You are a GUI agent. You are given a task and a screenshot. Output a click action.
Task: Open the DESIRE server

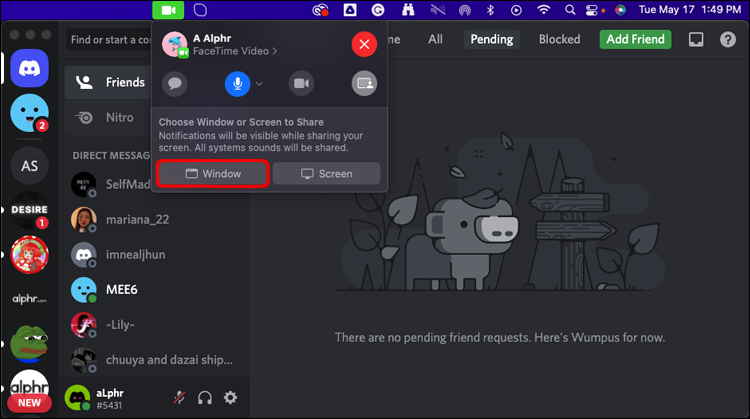click(x=30, y=210)
